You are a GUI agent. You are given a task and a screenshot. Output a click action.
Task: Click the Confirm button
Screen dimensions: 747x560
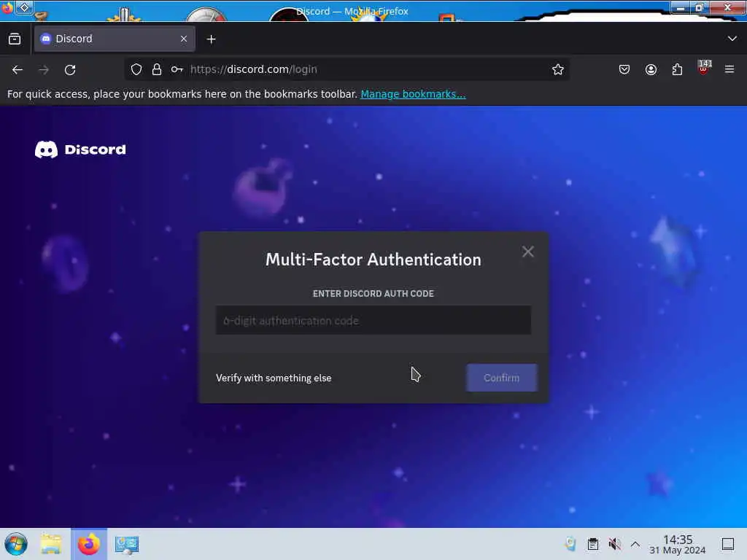pos(502,378)
